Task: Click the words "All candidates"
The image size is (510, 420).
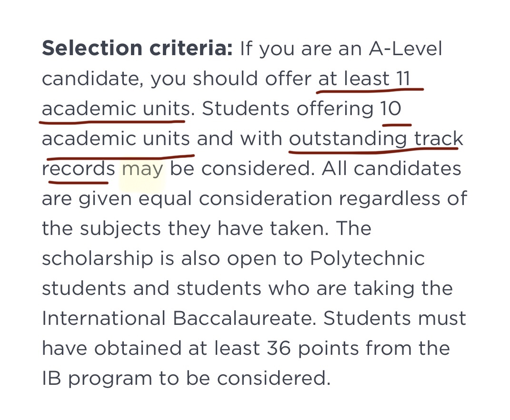Action: pyautogui.click(x=391, y=169)
